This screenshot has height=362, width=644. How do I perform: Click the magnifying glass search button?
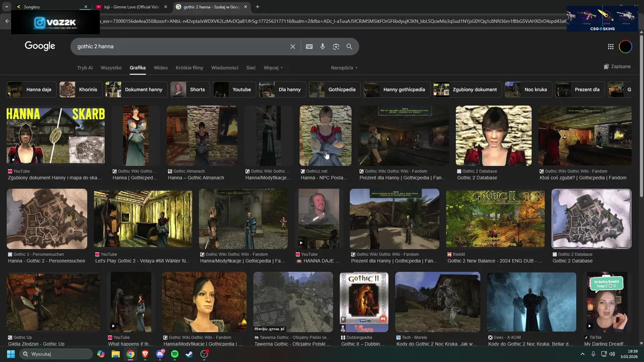(x=349, y=46)
